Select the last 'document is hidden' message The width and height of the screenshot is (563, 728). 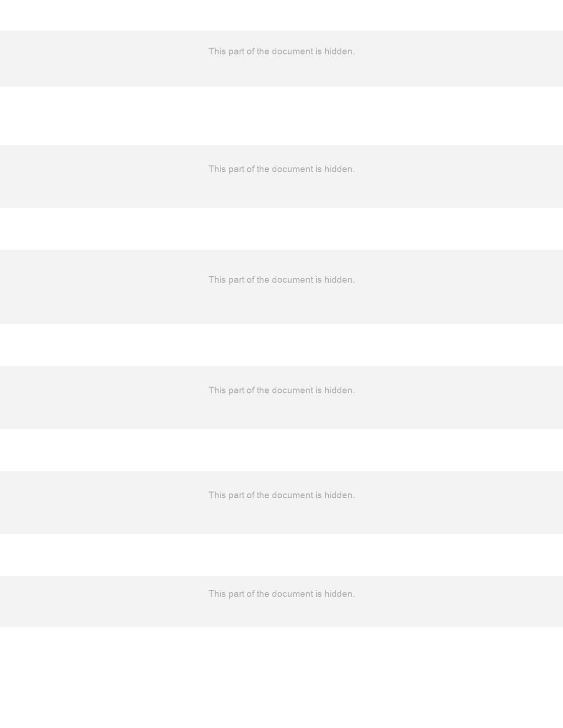click(x=281, y=594)
